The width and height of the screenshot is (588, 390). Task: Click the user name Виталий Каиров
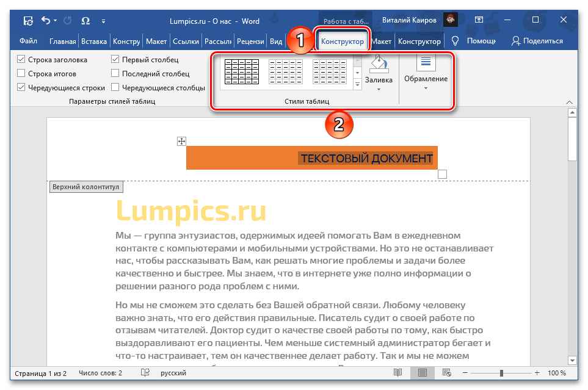[409, 20]
